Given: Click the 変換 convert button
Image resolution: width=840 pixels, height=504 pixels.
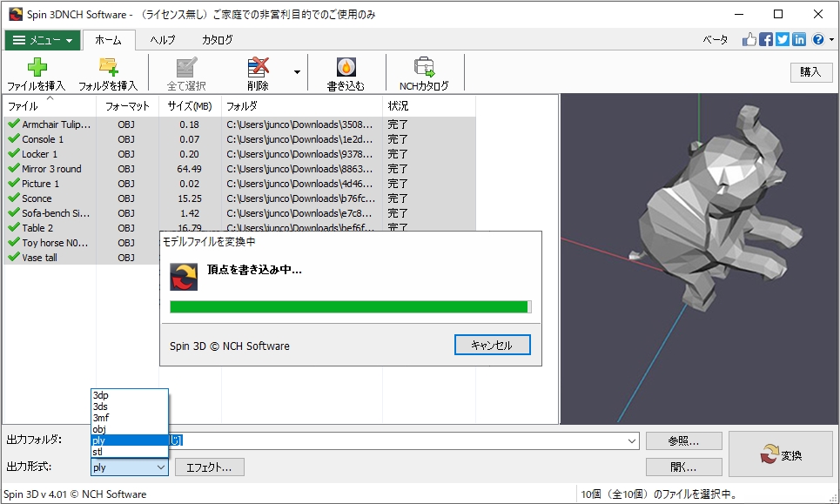Looking at the screenshot, I should pos(781,454).
